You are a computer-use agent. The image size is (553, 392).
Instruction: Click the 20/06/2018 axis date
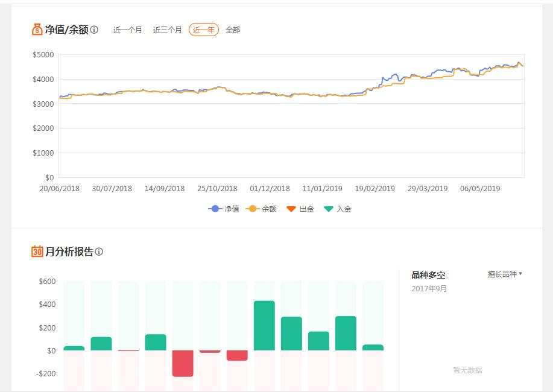point(59,188)
